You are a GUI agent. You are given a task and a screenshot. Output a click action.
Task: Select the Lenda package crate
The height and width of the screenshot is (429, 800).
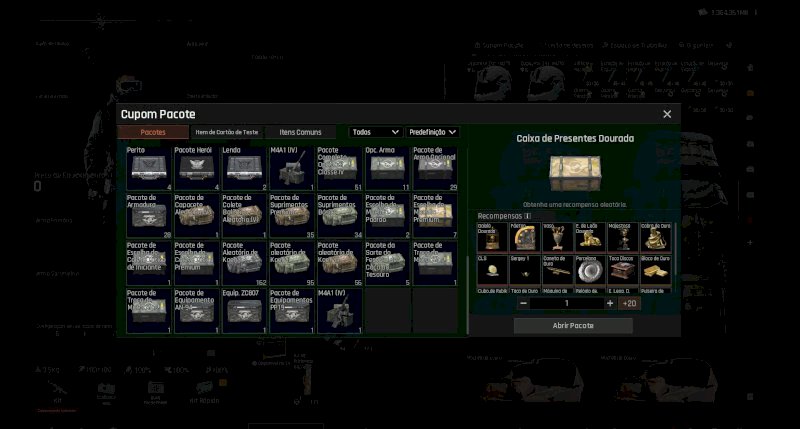point(244,168)
